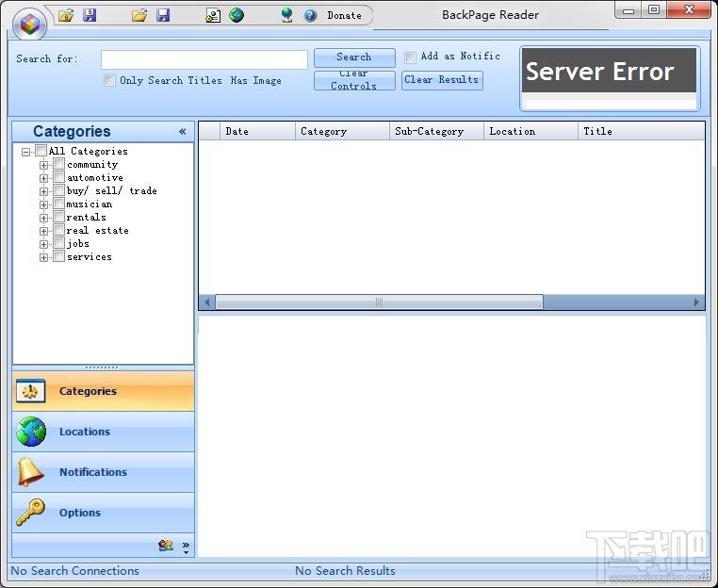The width and height of the screenshot is (718, 588).
Task: Expand the buy/ sell/ trade node
Action: point(43,191)
